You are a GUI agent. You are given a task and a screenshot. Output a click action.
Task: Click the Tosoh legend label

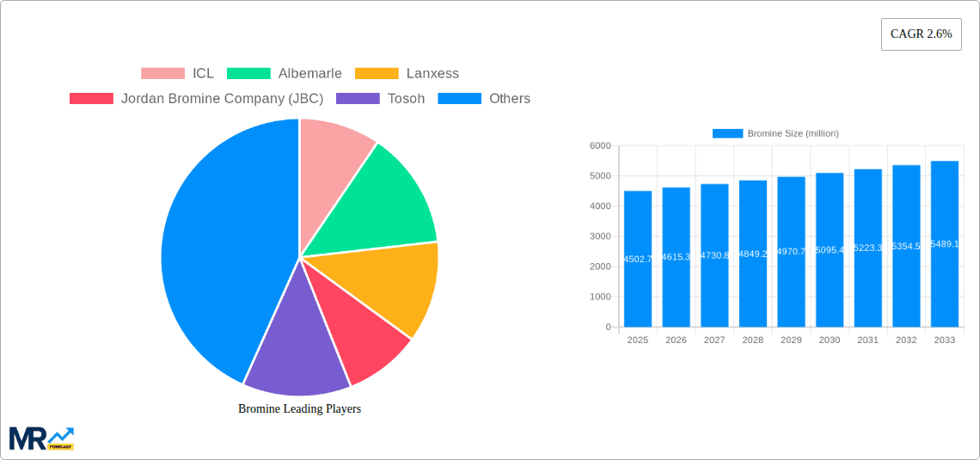407,98
